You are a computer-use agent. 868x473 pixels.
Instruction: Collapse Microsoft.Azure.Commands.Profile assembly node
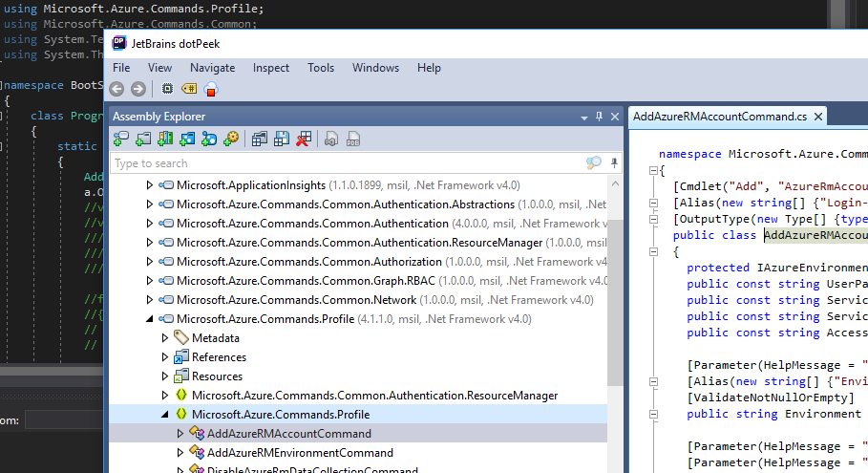point(150,319)
